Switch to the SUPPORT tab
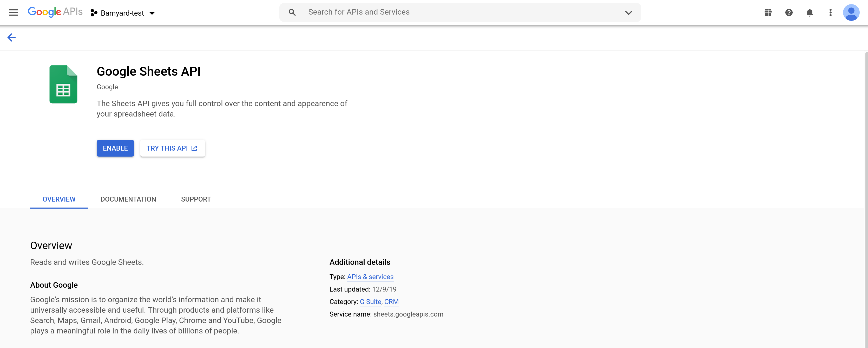This screenshot has height=348, width=868. pyautogui.click(x=196, y=199)
